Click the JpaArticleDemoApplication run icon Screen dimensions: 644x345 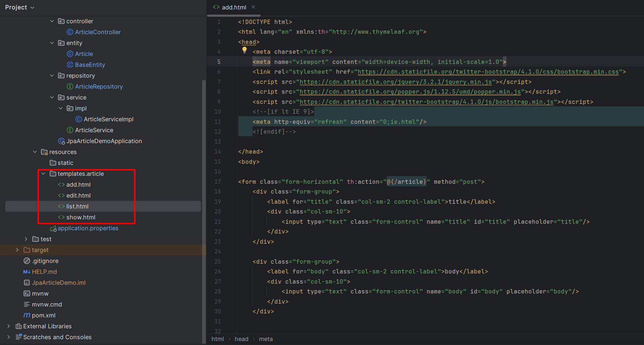(x=62, y=141)
